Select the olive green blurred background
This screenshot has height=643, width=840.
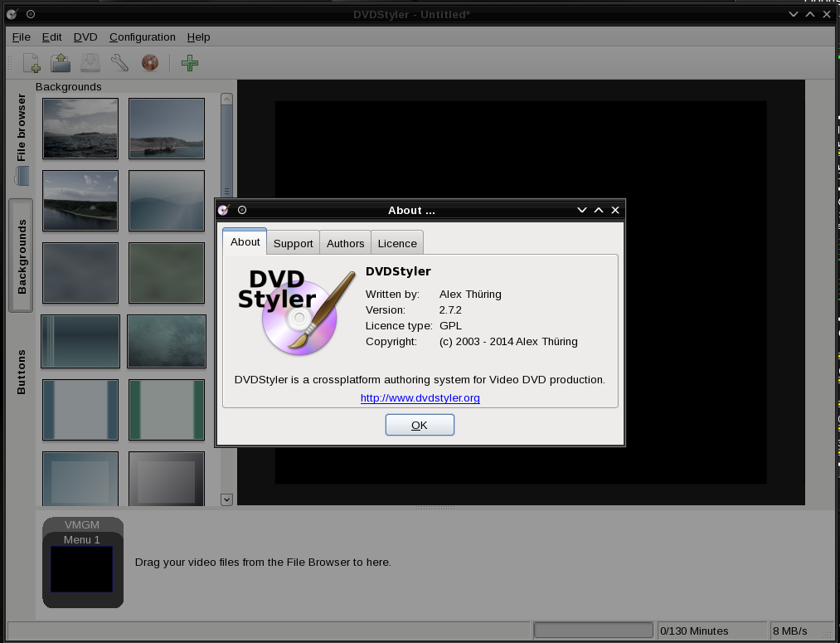[x=167, y=273]
